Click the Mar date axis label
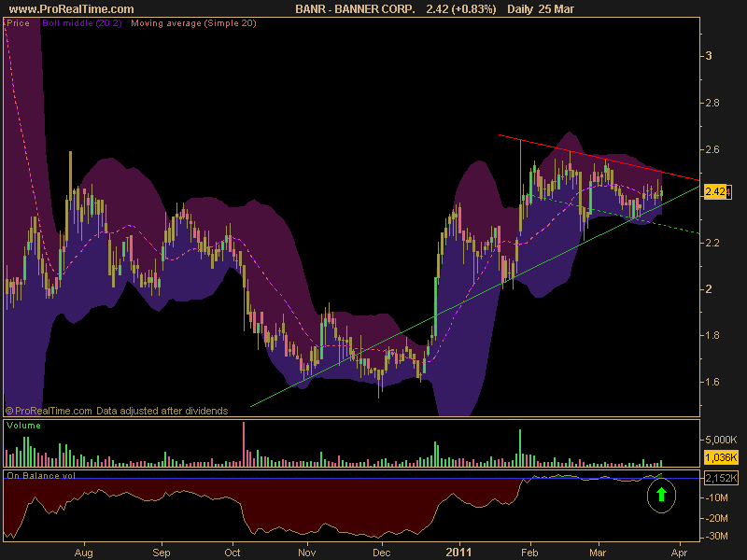 pyautogui.click(x=598, y=553)
